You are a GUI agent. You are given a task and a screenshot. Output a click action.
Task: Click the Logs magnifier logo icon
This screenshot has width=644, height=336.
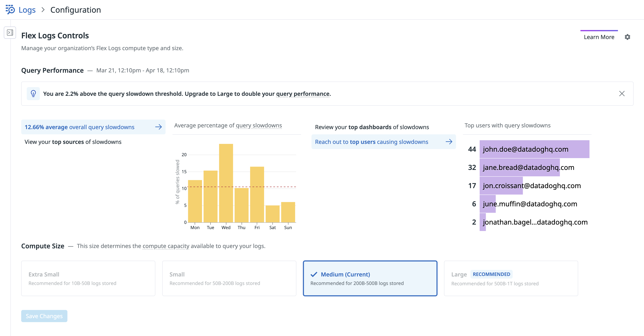coord(10,10)
